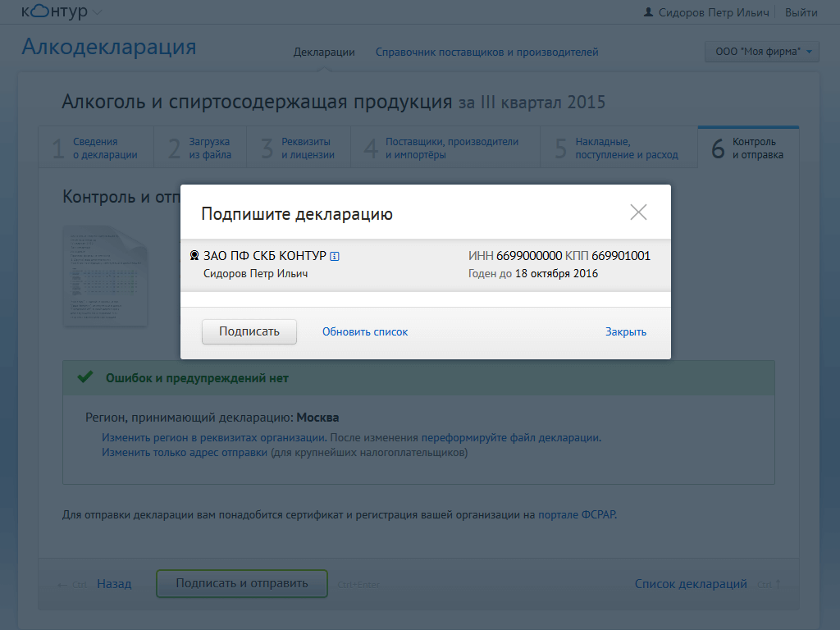Viewport: 840px width, 630px height.
Task: Click the certificate info icon next to ЗАО ПФ СКБ КОНТУР
Action: click(x=335, y=257)
